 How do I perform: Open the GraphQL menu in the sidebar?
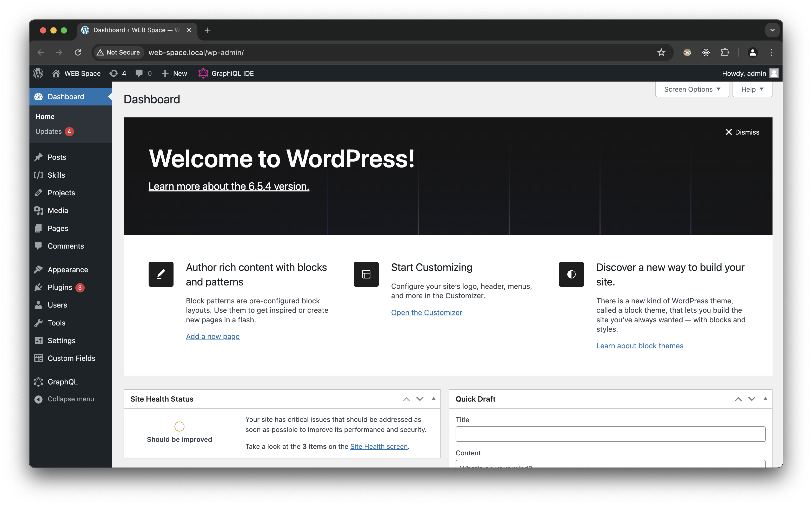click(62, 382)
